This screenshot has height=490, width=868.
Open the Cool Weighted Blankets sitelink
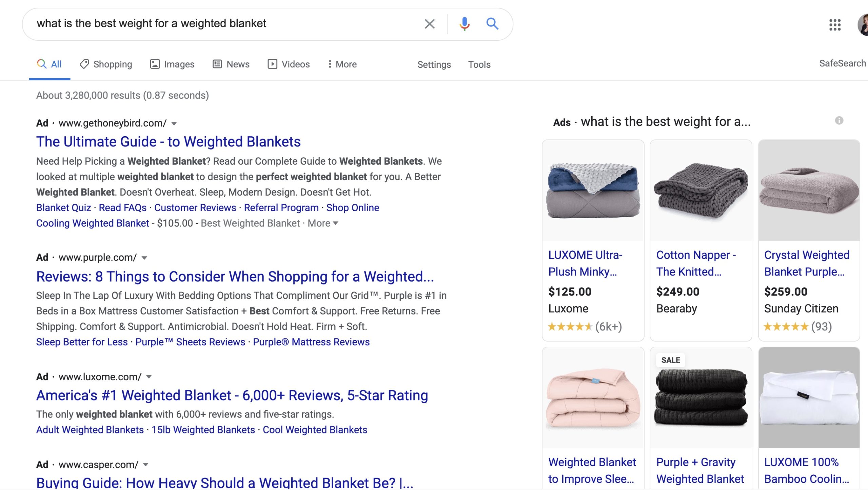315,430
